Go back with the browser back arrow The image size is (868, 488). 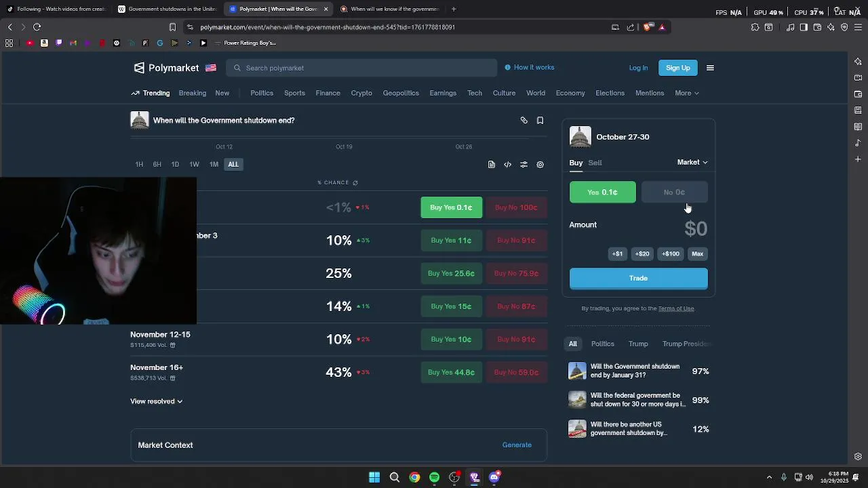pyautogui.click(x=9, y=27)
